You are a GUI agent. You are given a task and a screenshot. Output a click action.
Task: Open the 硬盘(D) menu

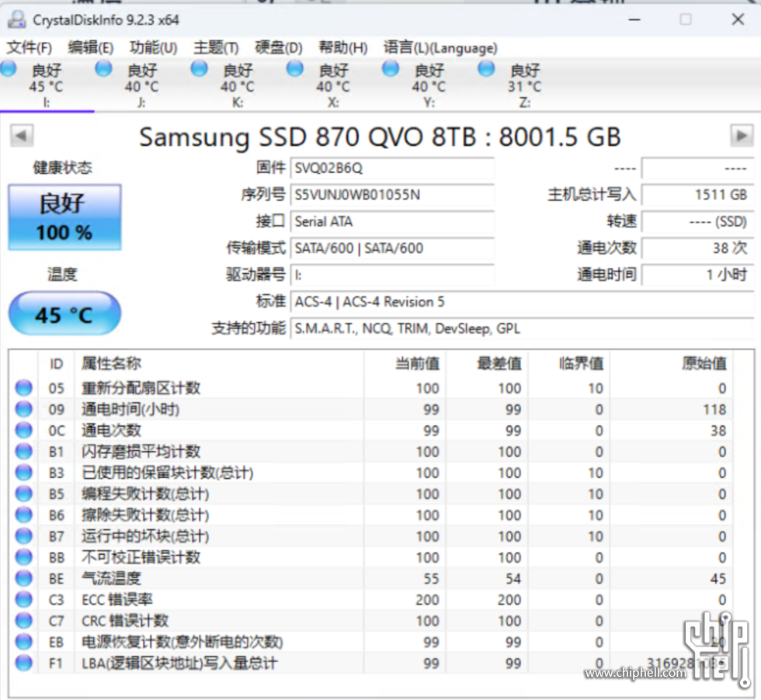[279, 48]
